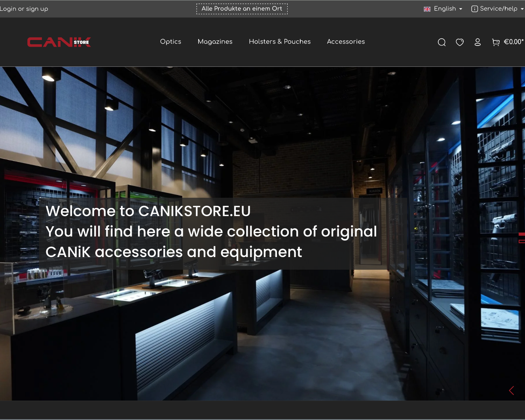The image size is (525, 420).
Task: Follow the Login or sign up link
Action: click(24, 9)
